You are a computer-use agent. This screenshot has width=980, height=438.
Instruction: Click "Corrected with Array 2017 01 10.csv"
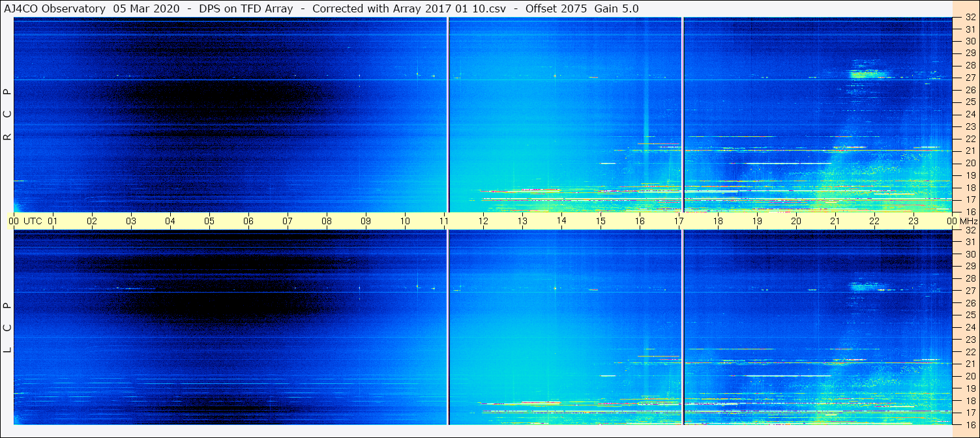coord(408,8)
